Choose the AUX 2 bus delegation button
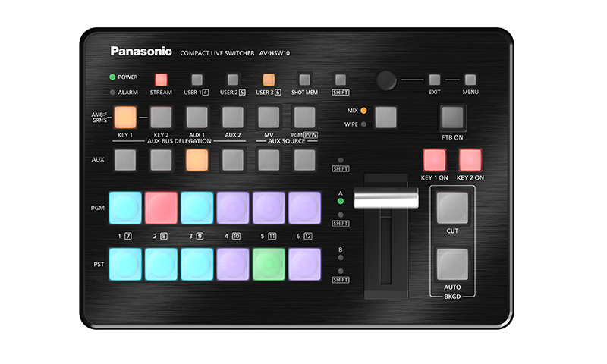Viewport: 607px width, 364px height. pyautogui.click(x=233, y=118)
